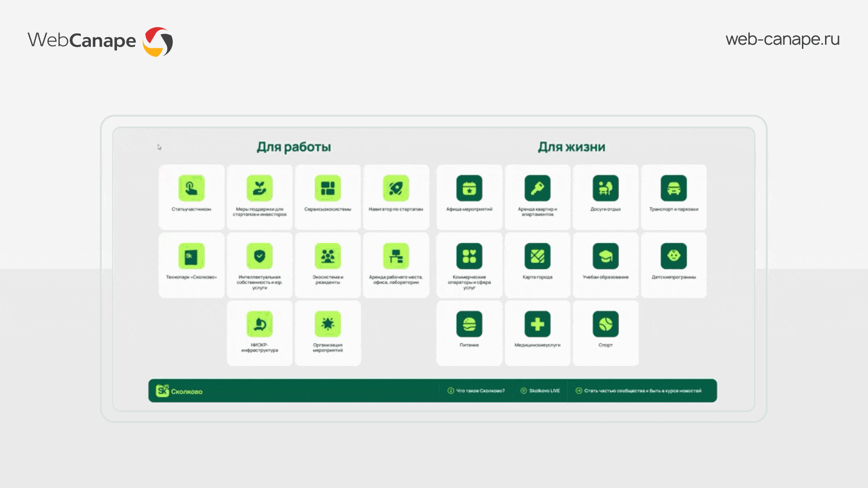Select the workplace rental desk icon

[396, 256]
